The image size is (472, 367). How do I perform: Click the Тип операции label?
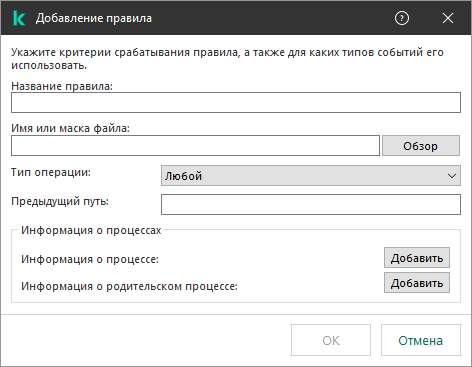[51, 172]
